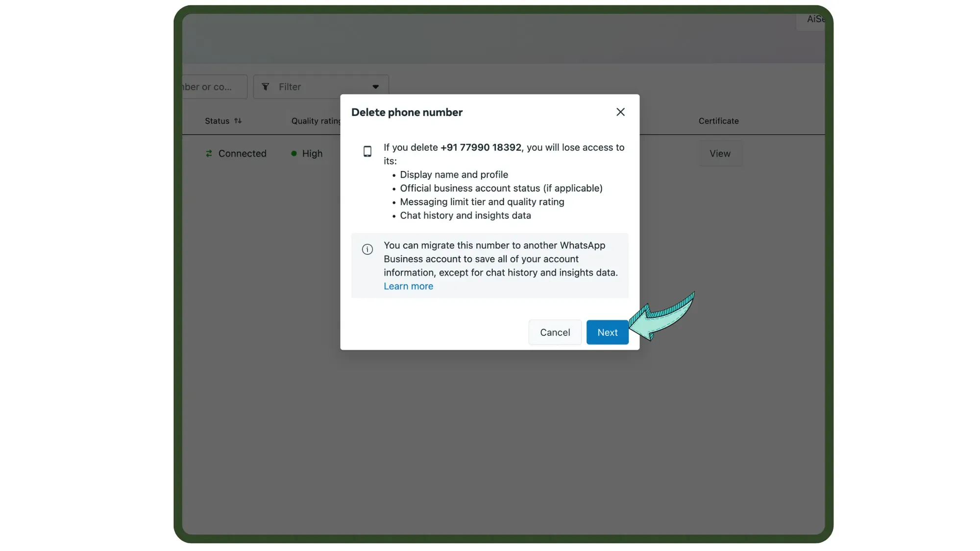Click the AiSe label at top right

(x=815, y=19)
